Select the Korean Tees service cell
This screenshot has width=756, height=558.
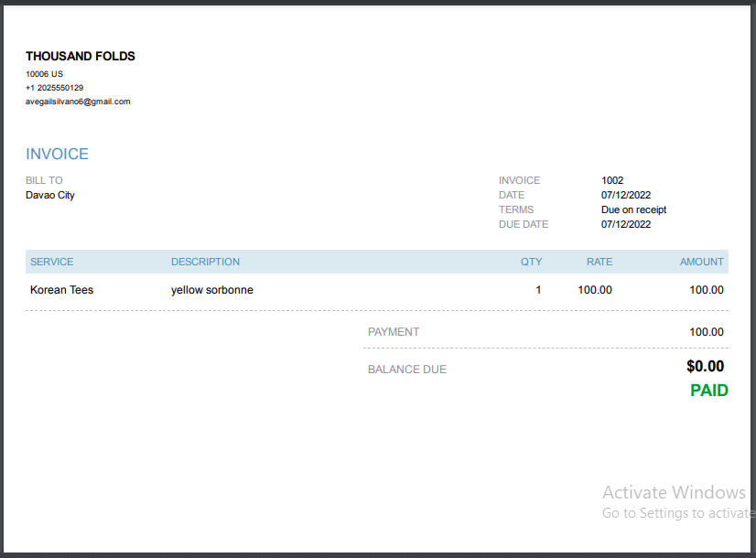point(61,290)
